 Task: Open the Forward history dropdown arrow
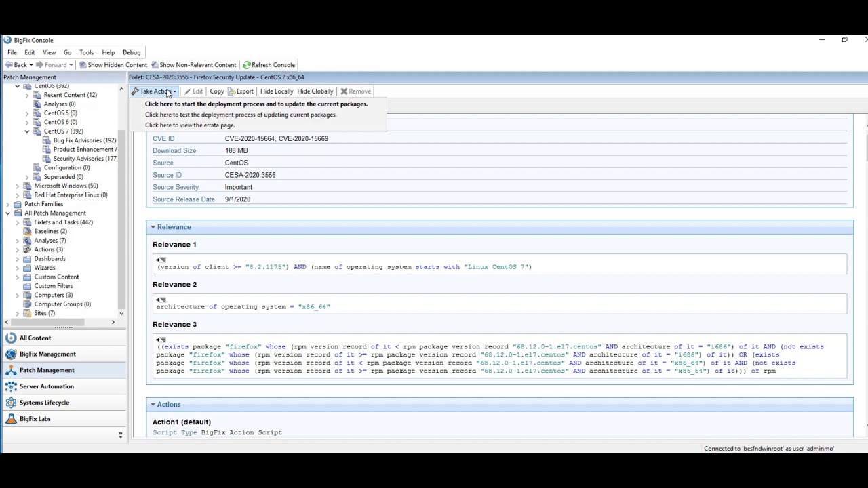click(x=71, y=65)
